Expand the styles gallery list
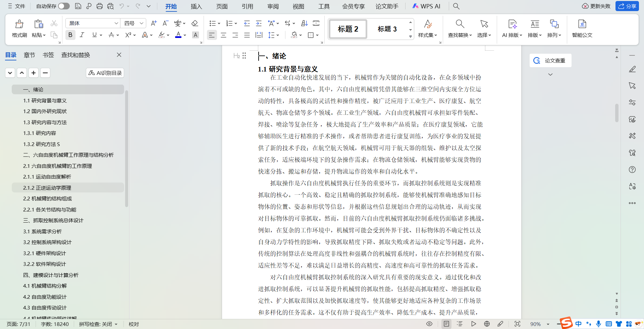The image size is (644, 329). [x=411, y=36]
